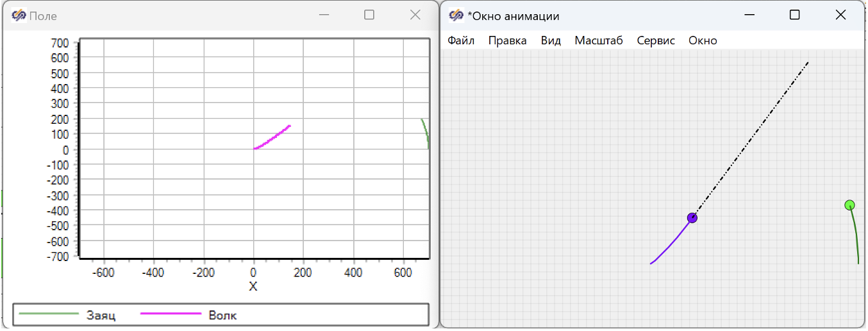Click the 700 label on Y axis
The height and width of the screenshot is (331, 868).
click(60, 43)
